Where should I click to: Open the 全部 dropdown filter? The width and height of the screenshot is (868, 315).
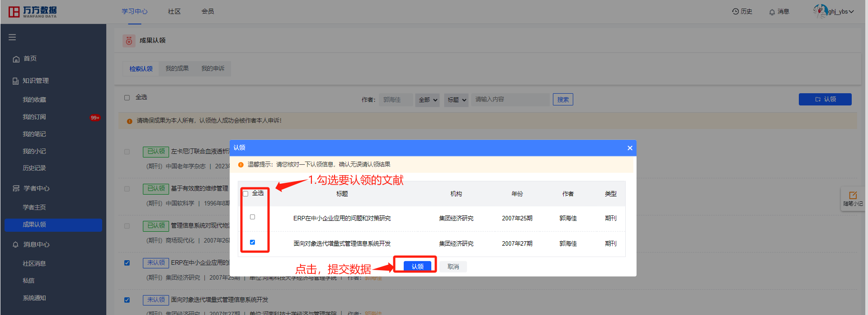coord(427,100)
